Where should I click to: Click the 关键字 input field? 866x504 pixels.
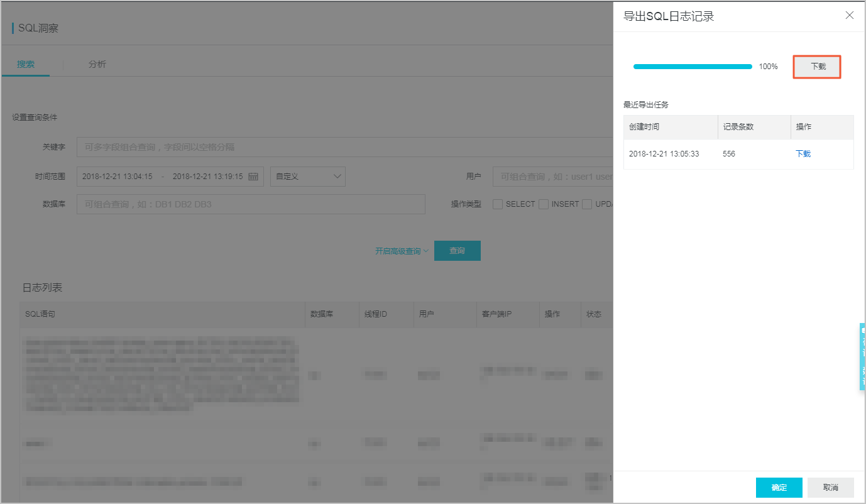(x=344, y=147)
